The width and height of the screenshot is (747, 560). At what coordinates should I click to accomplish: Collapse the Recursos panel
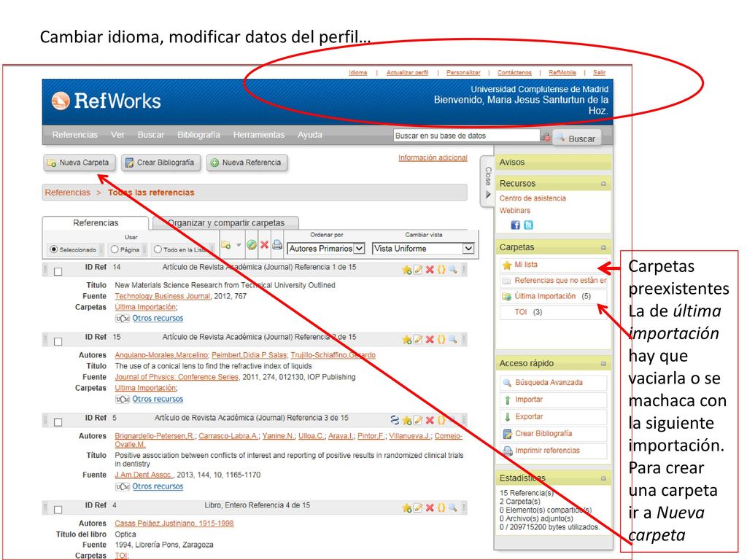(603, 184)
